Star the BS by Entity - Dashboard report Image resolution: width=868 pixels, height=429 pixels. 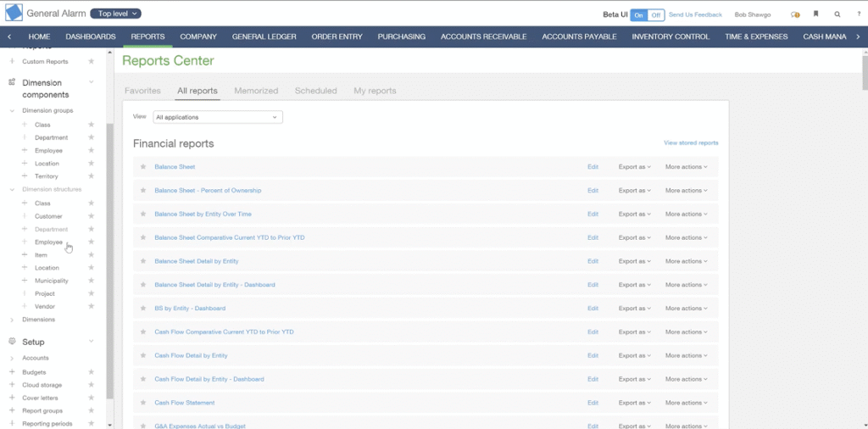(x=142, y=309)
